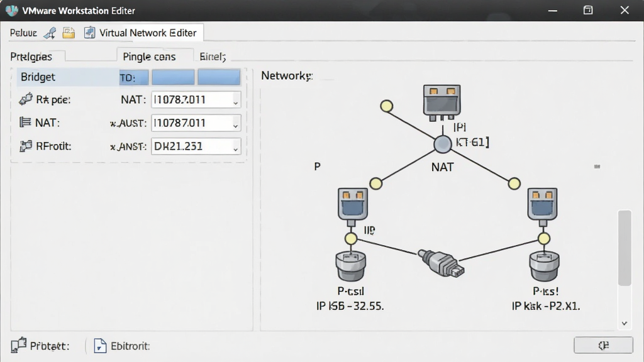Viewport: 644px width, 362px height.
Task: Click the Virtual Network Editer document icon
Action: tap(89, 33)
